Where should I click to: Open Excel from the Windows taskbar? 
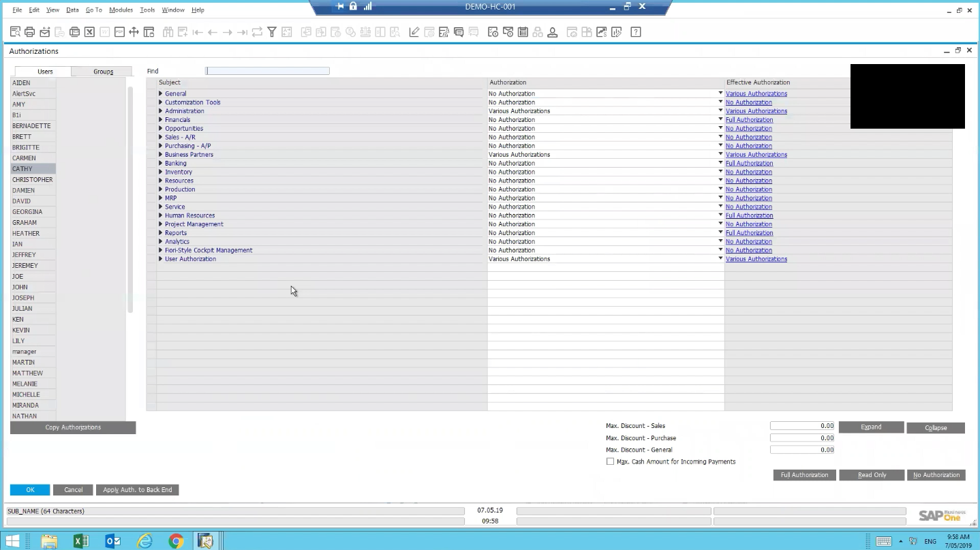pyautogui.click(x=81, y=541)
